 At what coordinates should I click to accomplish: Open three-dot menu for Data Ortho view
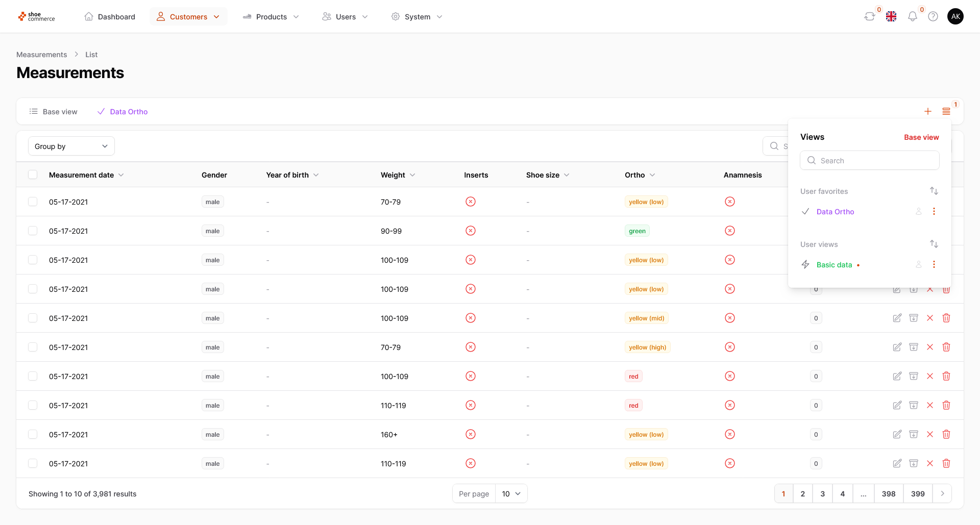tap(934, 212)
